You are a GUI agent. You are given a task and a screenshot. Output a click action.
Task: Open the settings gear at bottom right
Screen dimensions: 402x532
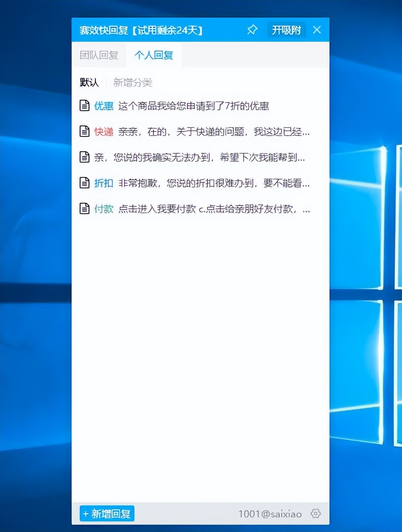(316, 513)
